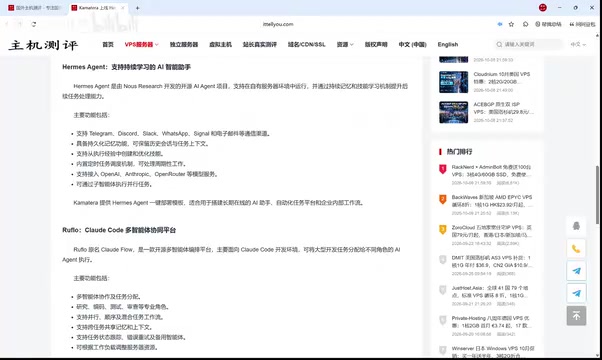Image resolution: width=602 pixels, height=360 pixels.
Task: Click the gray rank badge beside DMIT
Action: [x=443, y=260]
